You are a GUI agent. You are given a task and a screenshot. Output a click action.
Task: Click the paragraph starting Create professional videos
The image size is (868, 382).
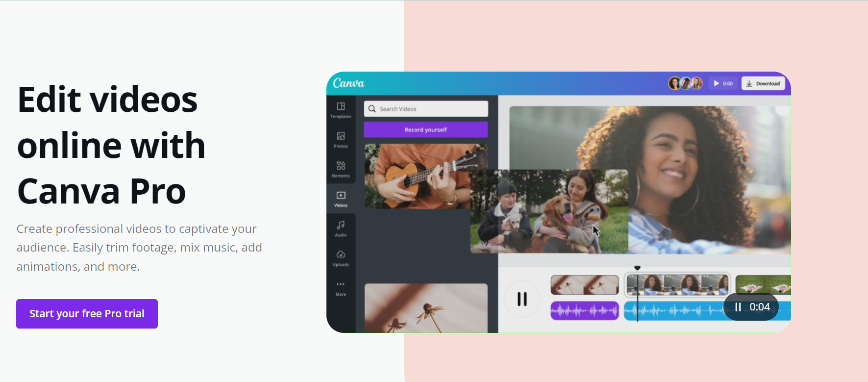click(x=139, y=248)
